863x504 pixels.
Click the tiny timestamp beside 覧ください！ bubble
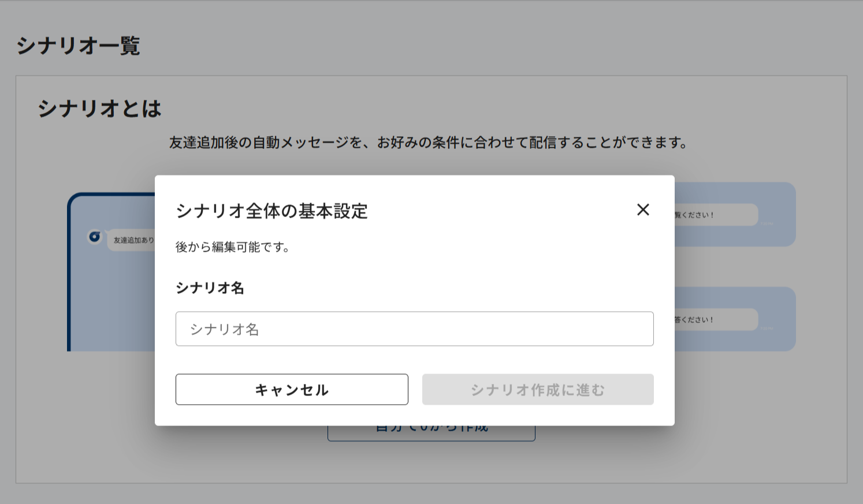[x=767, y=223]
